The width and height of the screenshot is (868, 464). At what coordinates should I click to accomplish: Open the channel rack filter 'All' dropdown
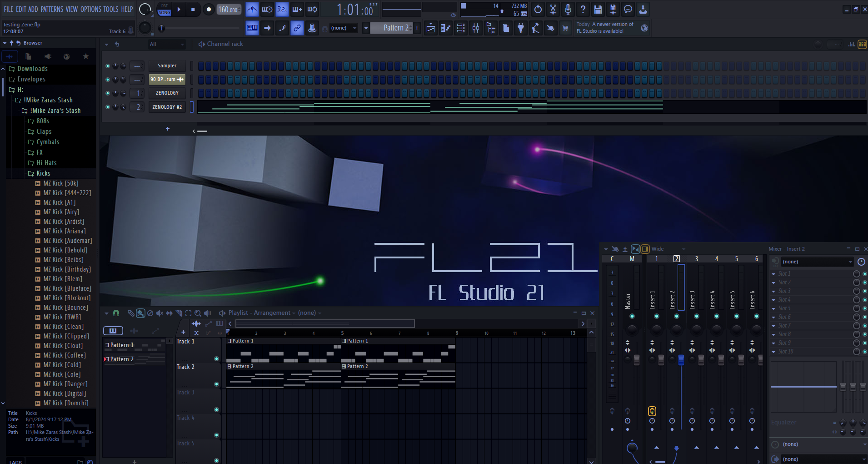[167, 44]
